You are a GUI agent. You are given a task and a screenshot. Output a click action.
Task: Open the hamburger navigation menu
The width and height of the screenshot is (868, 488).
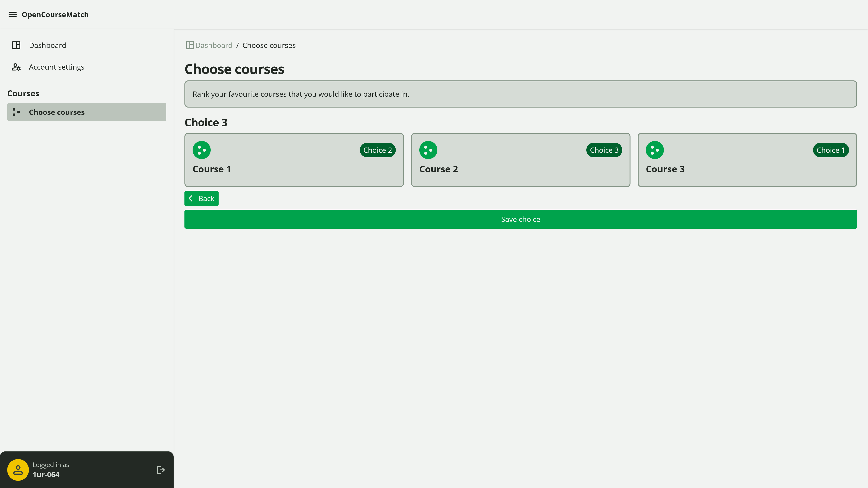click(12, 14)
